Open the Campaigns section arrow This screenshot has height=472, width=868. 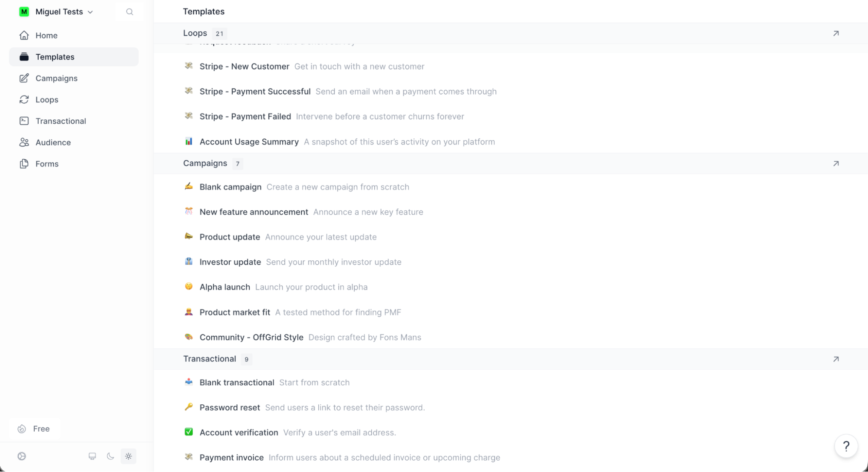point(835,164)
